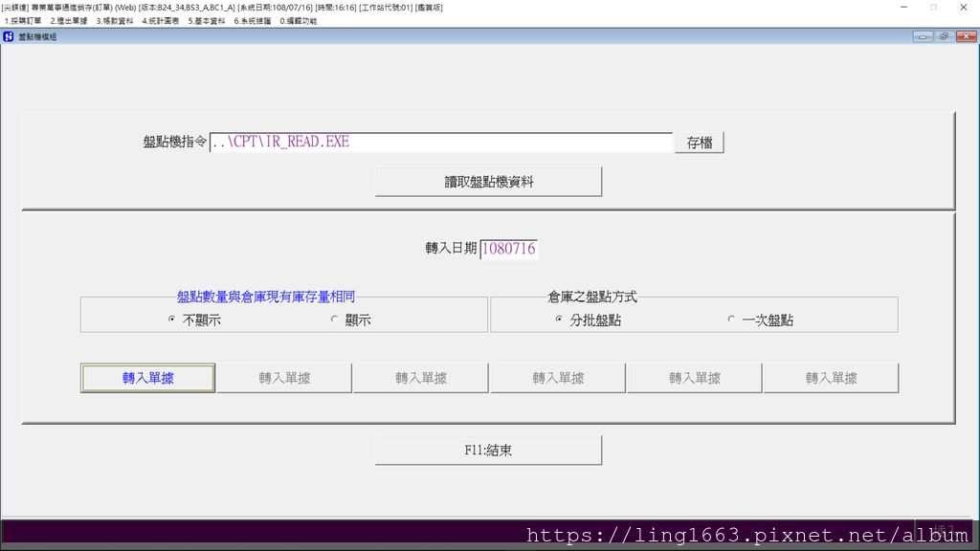Click the application icon on 盤點機模組 title bar

point(10,36)
